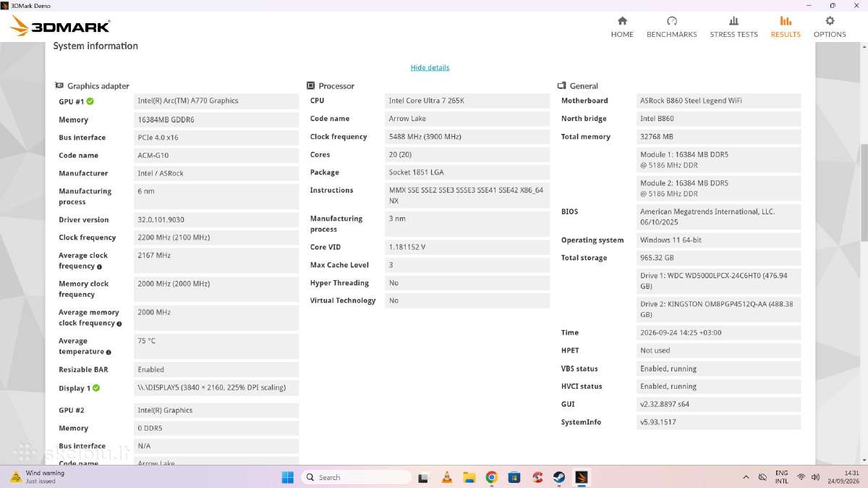Open Steam from the taskbar
868x488 pixels.
559,477
